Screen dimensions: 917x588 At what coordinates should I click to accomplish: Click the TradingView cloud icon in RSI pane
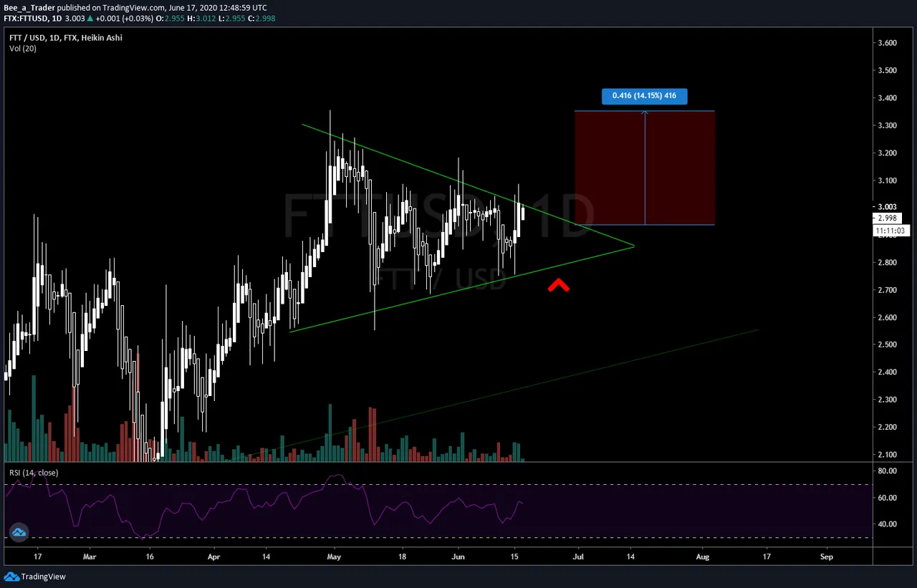(x=19, y=532)
